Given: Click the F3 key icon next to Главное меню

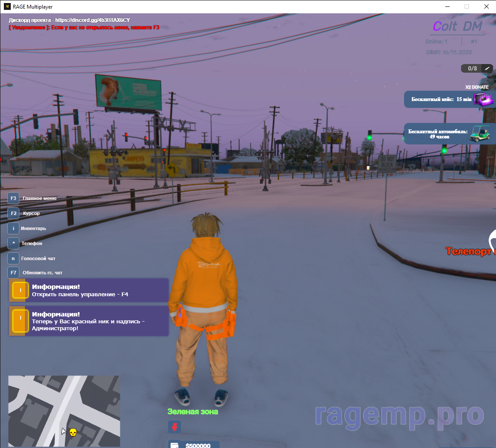Looking at the screenshot, I should 13,198.
